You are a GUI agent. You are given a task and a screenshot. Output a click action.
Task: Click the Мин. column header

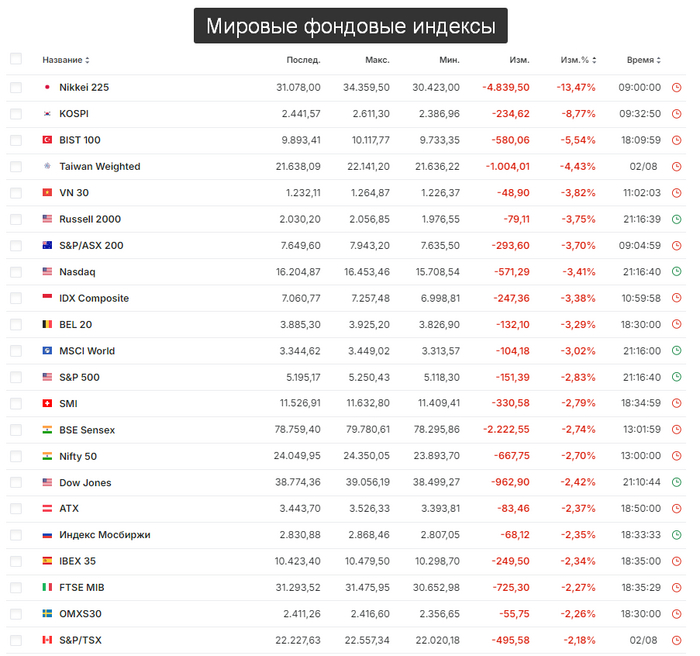coord(449,60)
